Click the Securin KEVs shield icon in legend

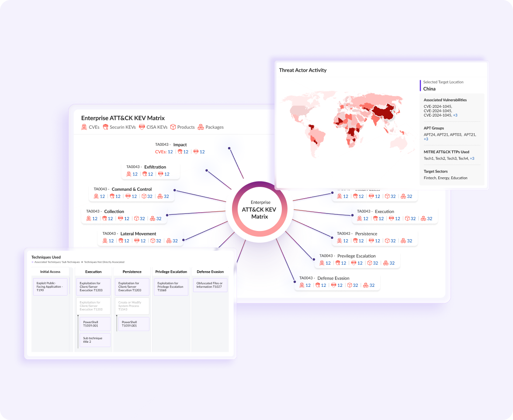pyautogui.click(x=105, y=127)
